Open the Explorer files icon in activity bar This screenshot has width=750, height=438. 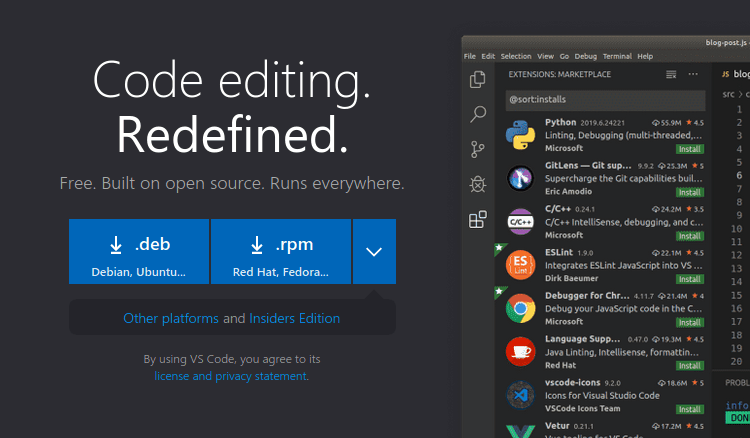click(x=477, y=79)
